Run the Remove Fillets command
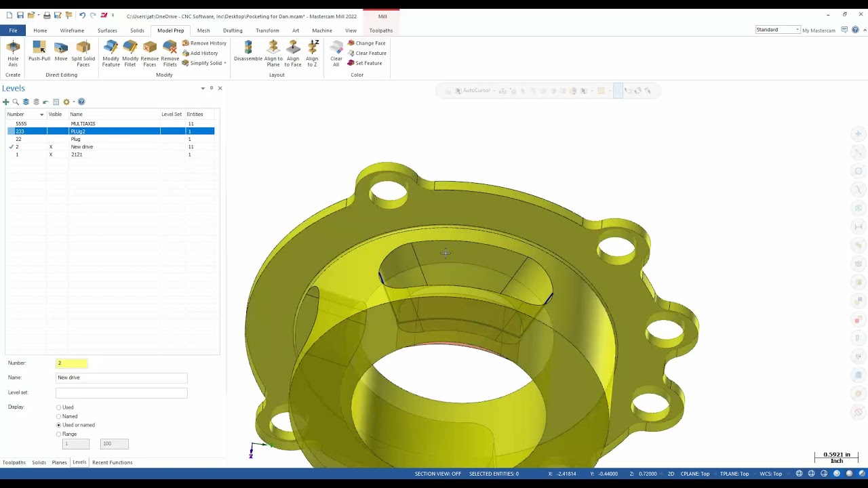The image size is (868, 488). 170,53
